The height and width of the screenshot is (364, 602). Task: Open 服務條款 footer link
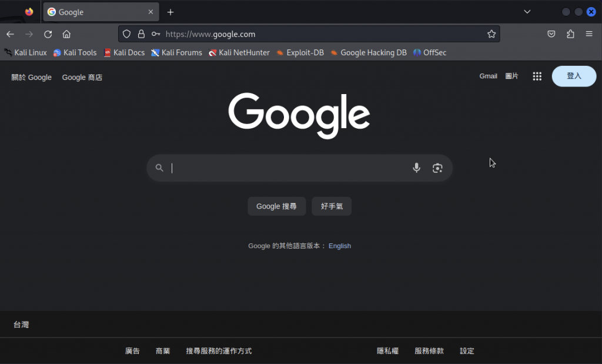[x=429, y=351]
